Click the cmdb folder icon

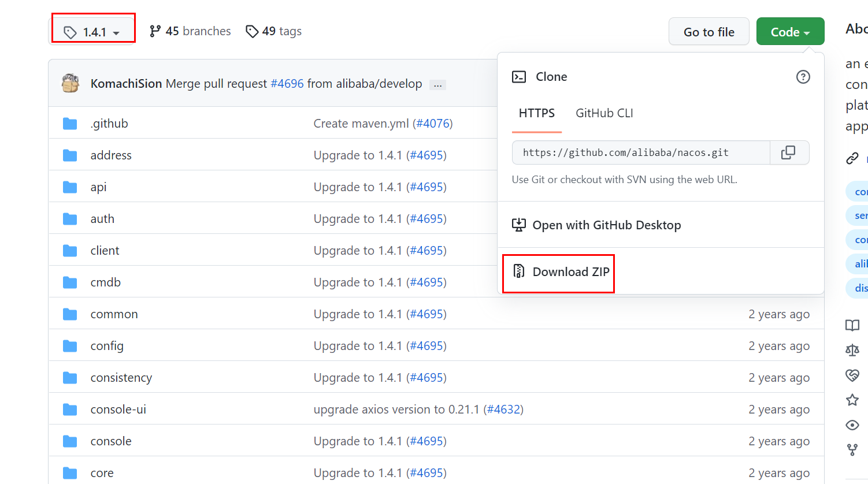(70, 282)
